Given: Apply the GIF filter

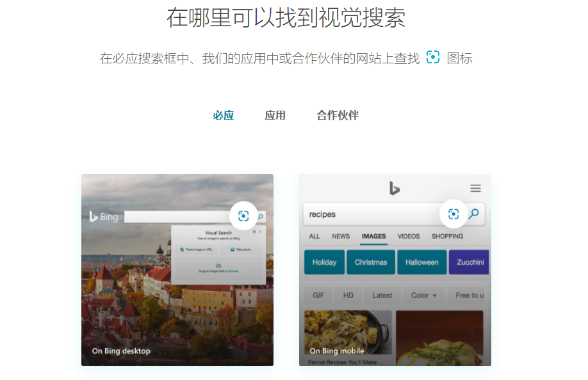Looking at the screenshot, I should (x=318, y=296).
